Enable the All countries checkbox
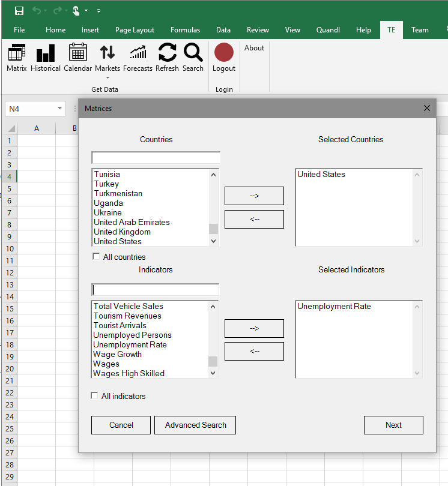Screen dimensions: 448x486 click(x=96, y=257)
